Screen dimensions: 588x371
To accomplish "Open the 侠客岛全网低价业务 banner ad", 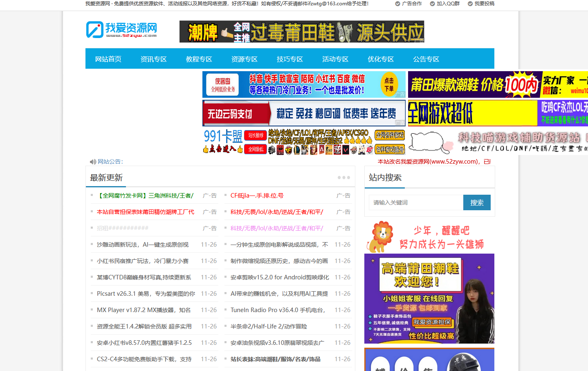I will coord(304,85).
